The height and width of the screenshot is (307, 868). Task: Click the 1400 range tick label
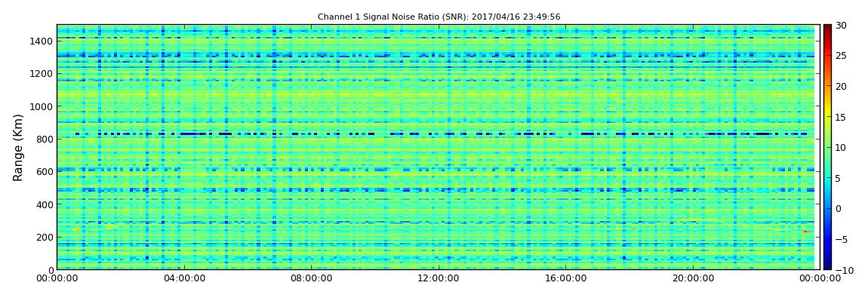pyautogui.click(x=42, y=41)
